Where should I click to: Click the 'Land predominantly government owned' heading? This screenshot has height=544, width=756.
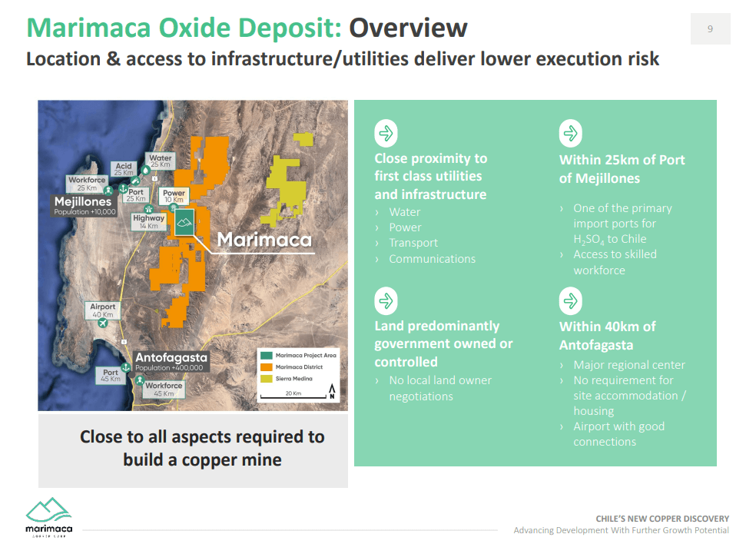(x=443, y=344)
